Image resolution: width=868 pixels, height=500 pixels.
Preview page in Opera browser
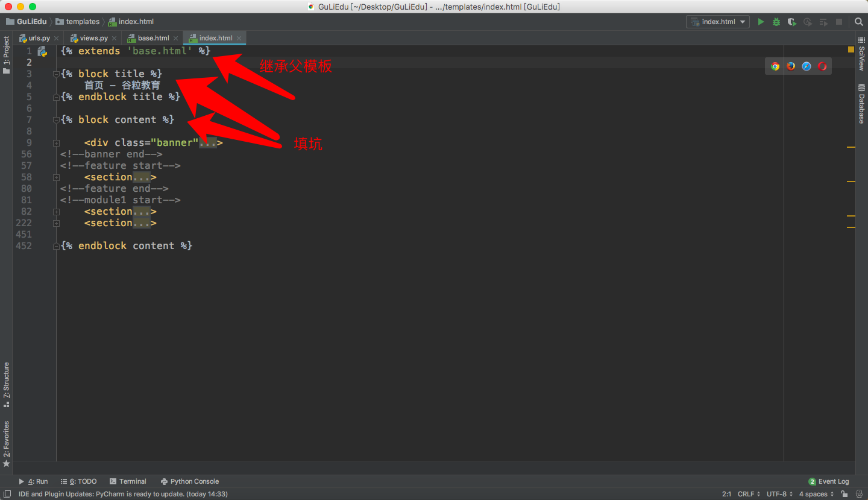(822, 66)
